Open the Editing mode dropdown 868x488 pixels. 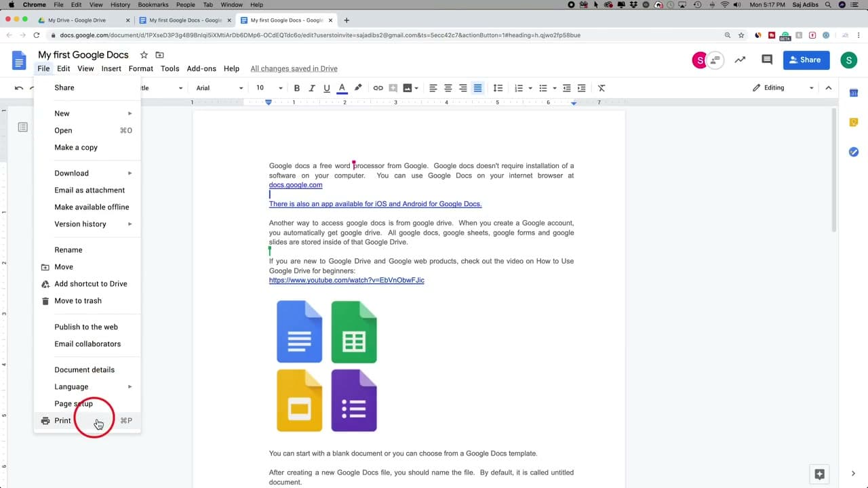point(783,88)
